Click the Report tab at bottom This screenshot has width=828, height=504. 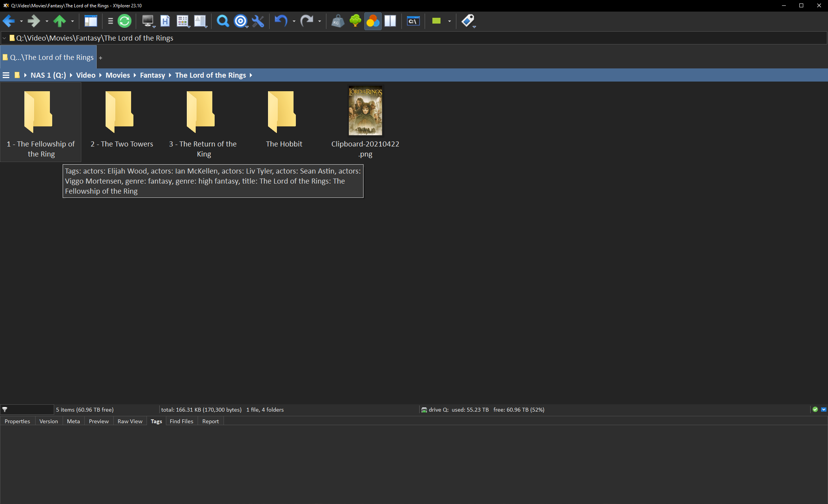210,421
